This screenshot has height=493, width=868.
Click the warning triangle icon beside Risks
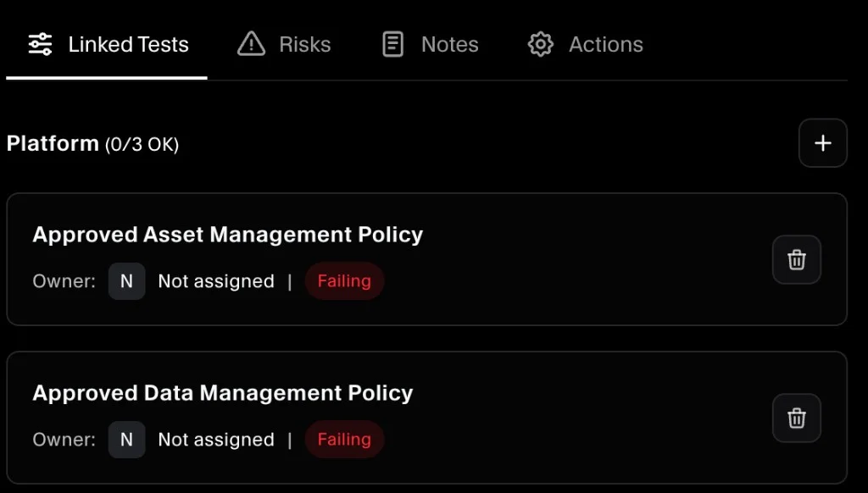coord(251,44)
